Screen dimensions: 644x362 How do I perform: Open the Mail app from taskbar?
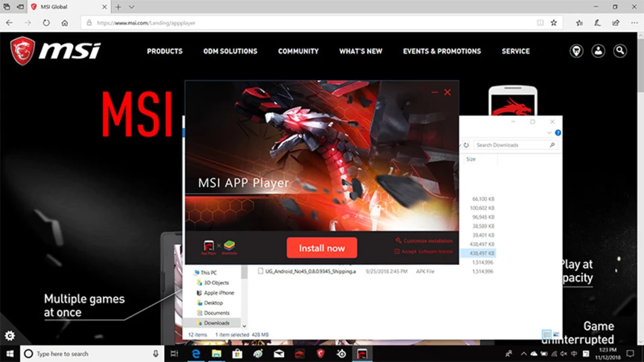pyautogui.click(x=279, y=354)
